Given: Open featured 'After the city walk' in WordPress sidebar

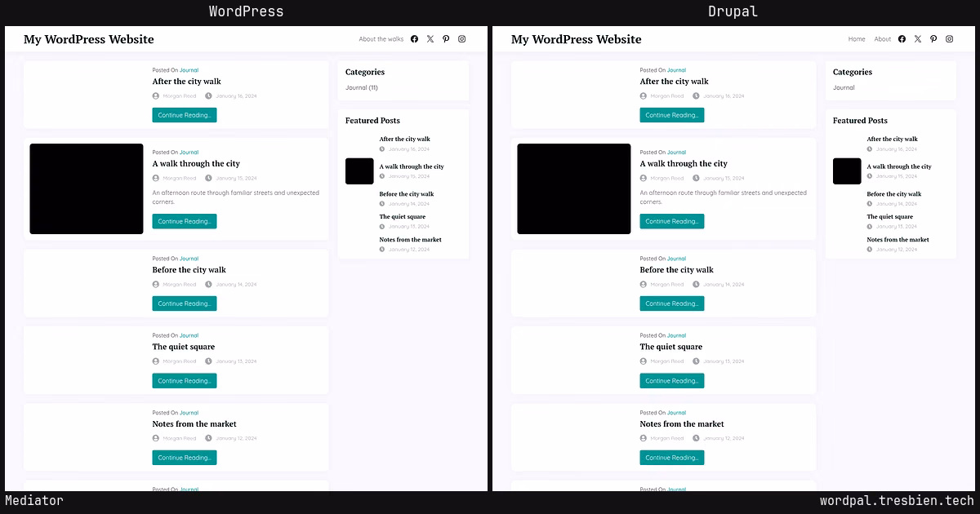Looking at the screenshot, I should (405, 140).
